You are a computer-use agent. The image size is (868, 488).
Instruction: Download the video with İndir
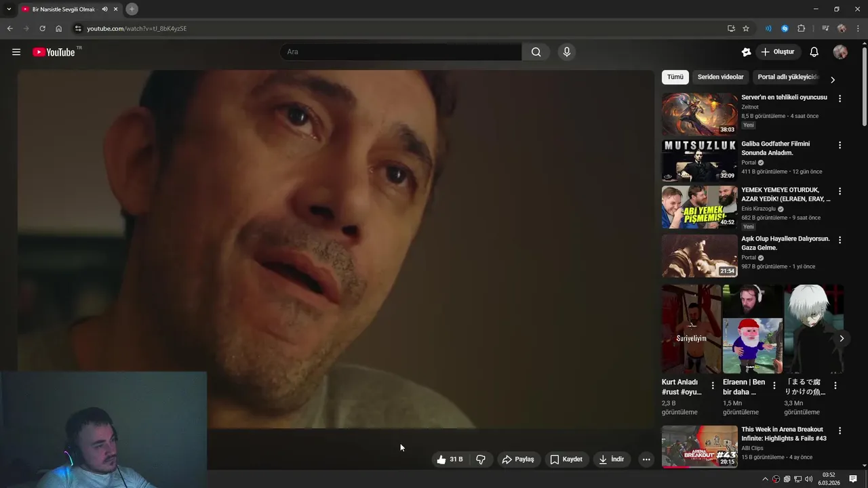coord(611,460)
